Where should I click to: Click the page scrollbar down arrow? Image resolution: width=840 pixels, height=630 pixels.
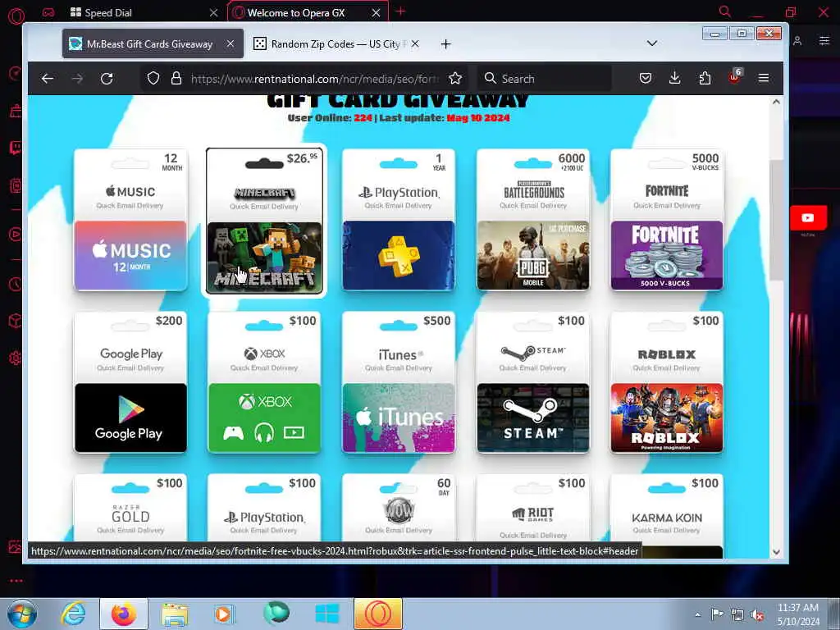click(776, 552)
